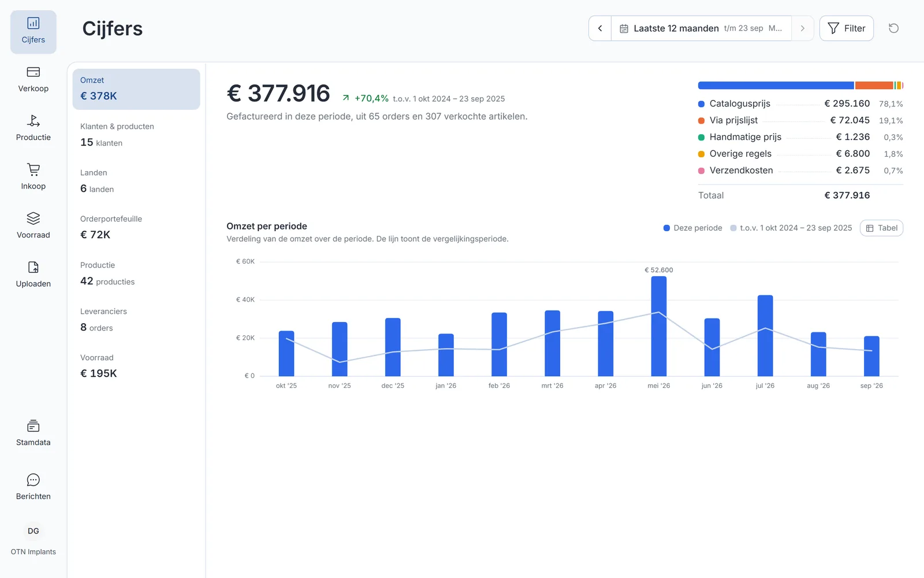The width and height of the screenshot is (924, 578).
Task: Click the Overige regels breakdown row
Action: click(800, 154)
